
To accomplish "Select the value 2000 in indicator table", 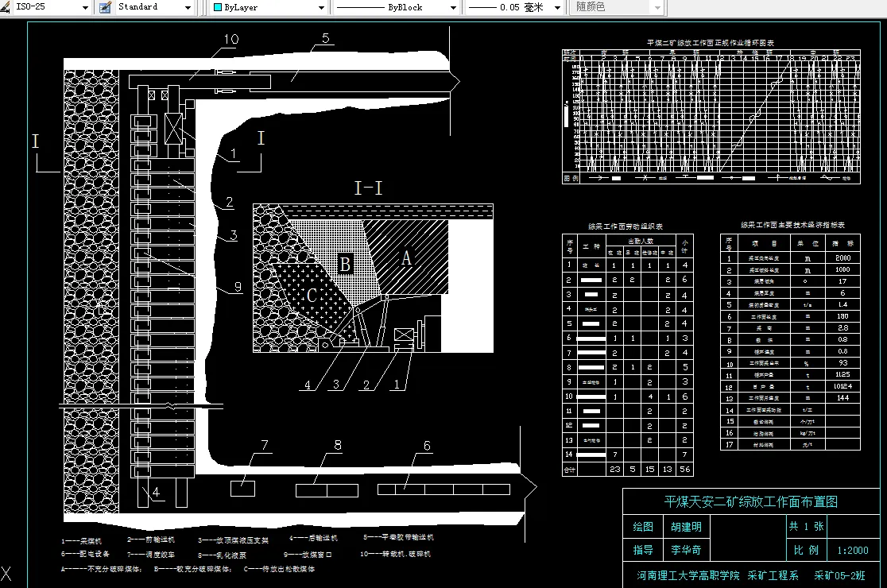I will (x=842, y=257).
